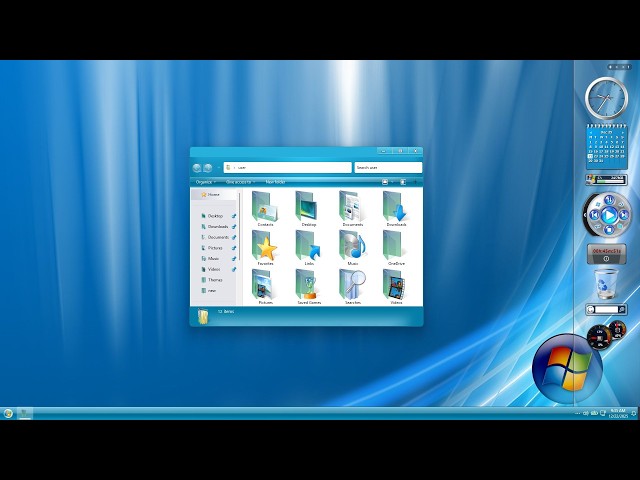
Task: Open the Organize dropdown menu
Action: coord(206,182)
